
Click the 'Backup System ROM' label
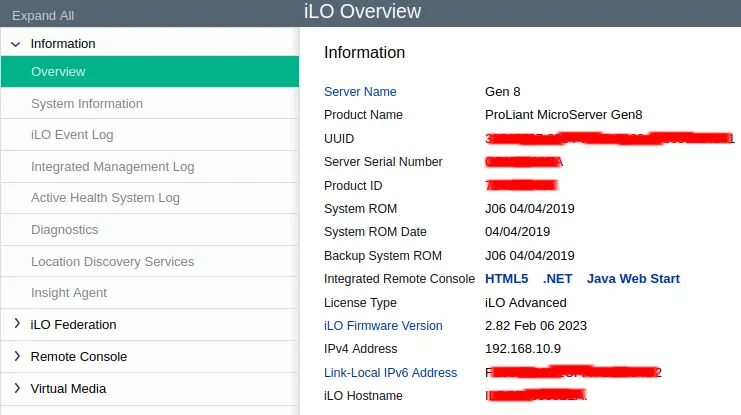[383, 256]
